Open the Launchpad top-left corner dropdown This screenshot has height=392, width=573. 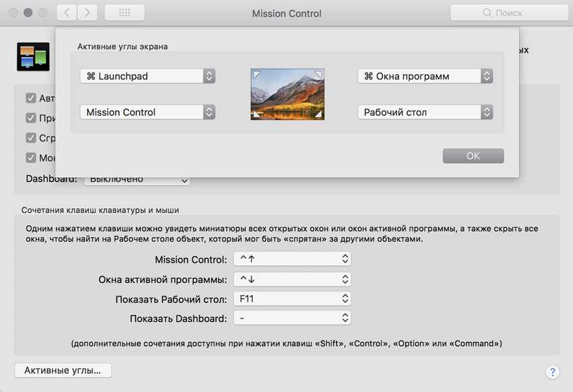148,76
